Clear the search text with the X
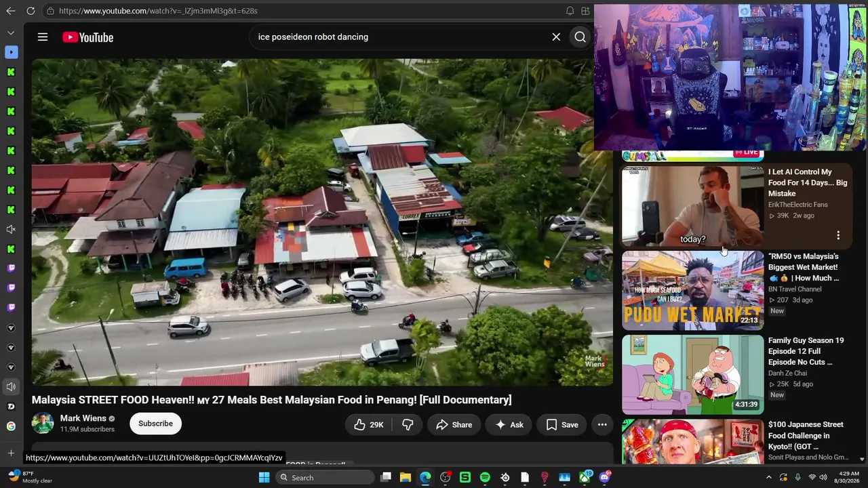The image size is (868, 488). tap(556, 37)
